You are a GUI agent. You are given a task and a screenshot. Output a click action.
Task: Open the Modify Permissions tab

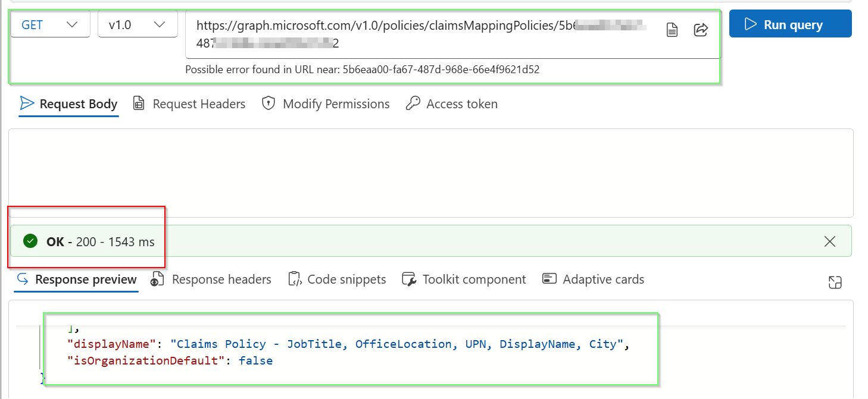[x=326, y=104]
